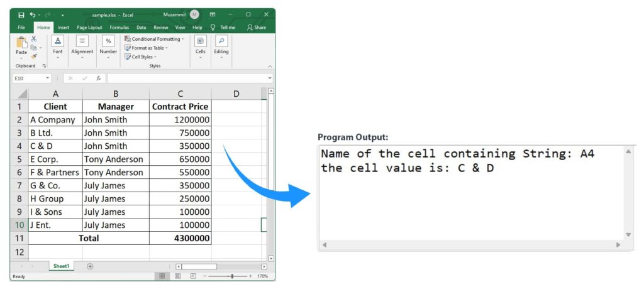Click the Paste button
644x292 pixels.
pos(21,47)
